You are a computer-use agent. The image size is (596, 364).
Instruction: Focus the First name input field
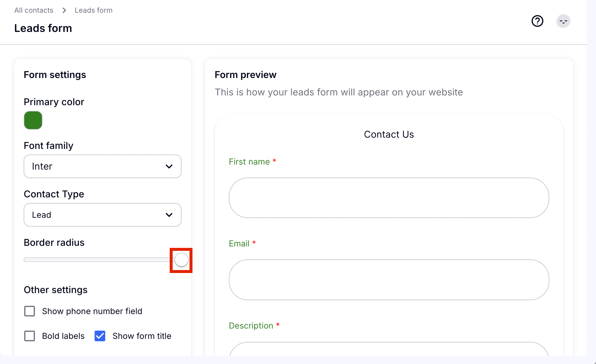coord(389,198)
